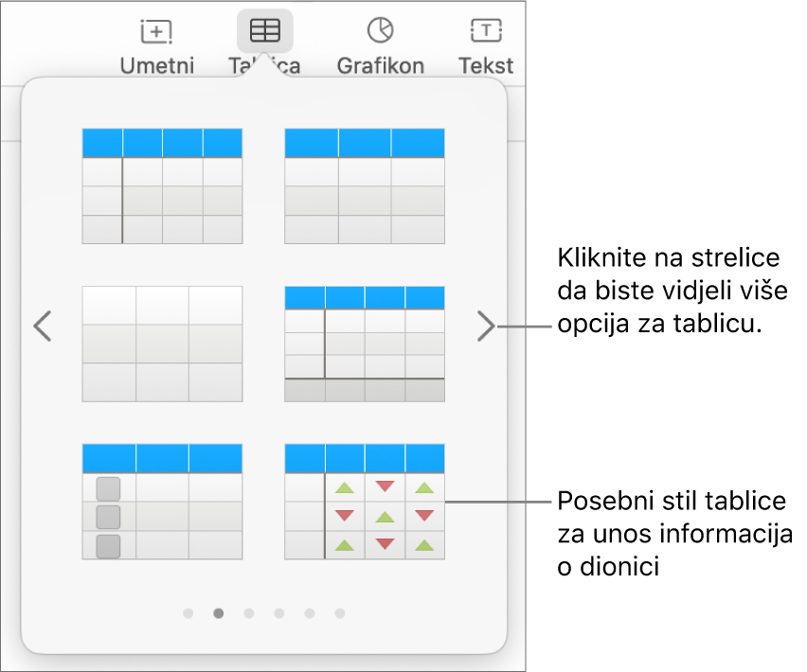The height and width of the screenshot is (672, 807).
Task: Select the stock table style with arrows
Action: point(365,502)
